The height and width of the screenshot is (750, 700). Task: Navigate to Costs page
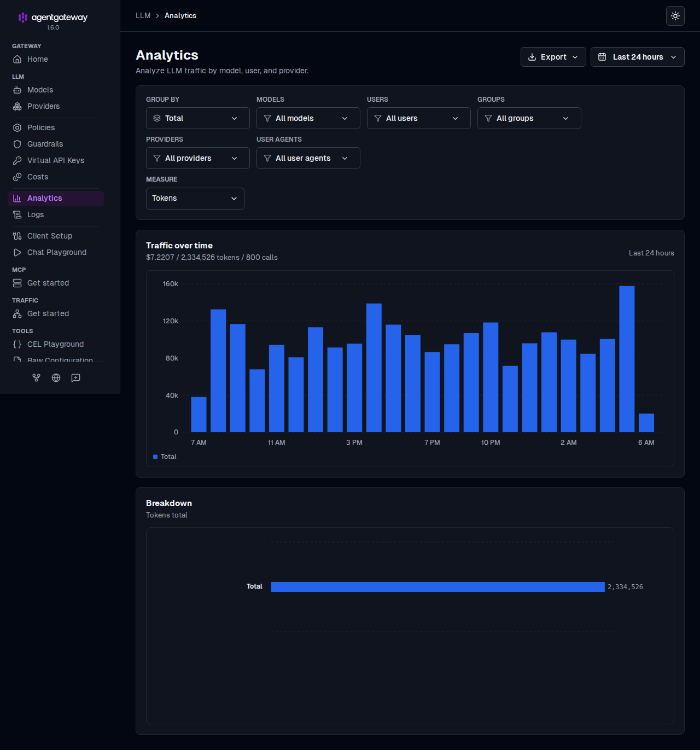[x=56, y=177]
